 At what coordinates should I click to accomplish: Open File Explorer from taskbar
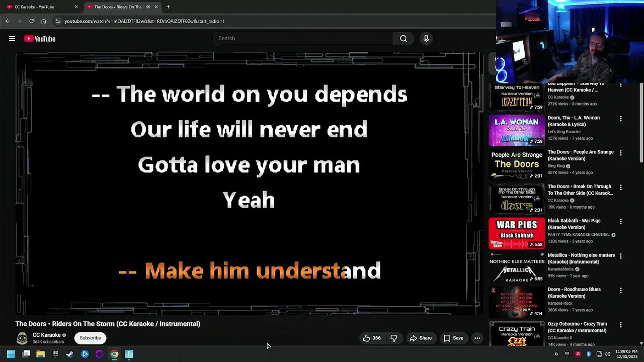[x=41, y=354]
